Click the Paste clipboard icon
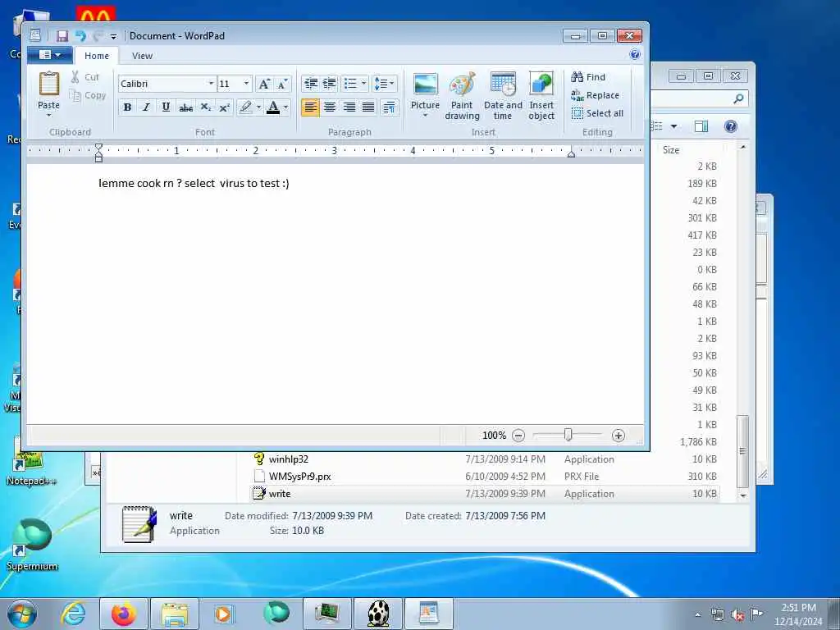The width and height of the screenshot is (840, 630). pyautogui.click(x=48, y=84)
